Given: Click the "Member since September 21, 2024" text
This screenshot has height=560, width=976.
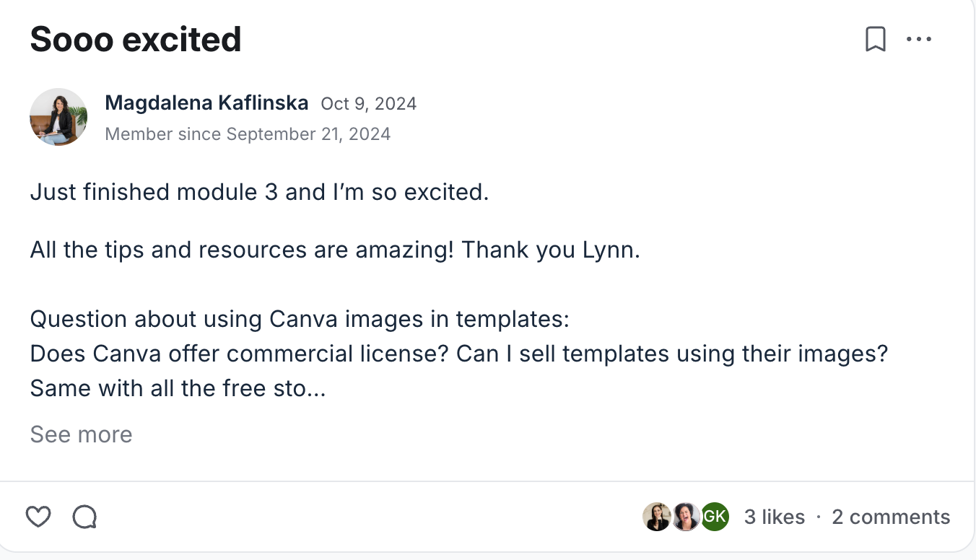Looking at the screenshot, I should pyautogui.click(x=248, y=134).
